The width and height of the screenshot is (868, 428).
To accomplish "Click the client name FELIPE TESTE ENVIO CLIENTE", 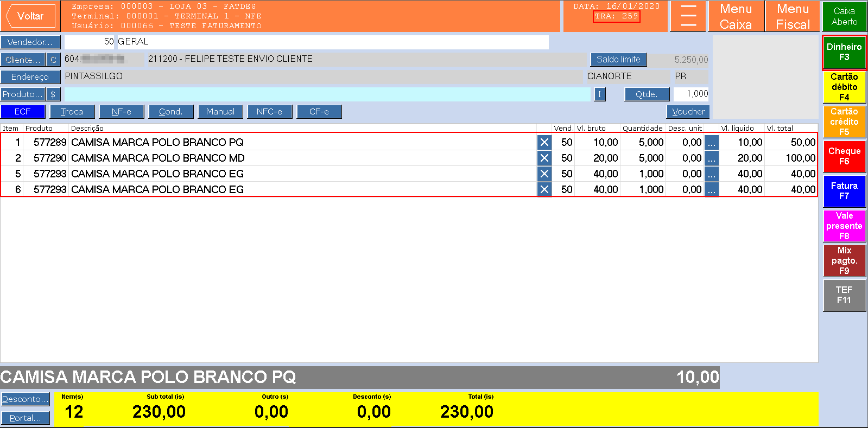I will click(249, 59).
